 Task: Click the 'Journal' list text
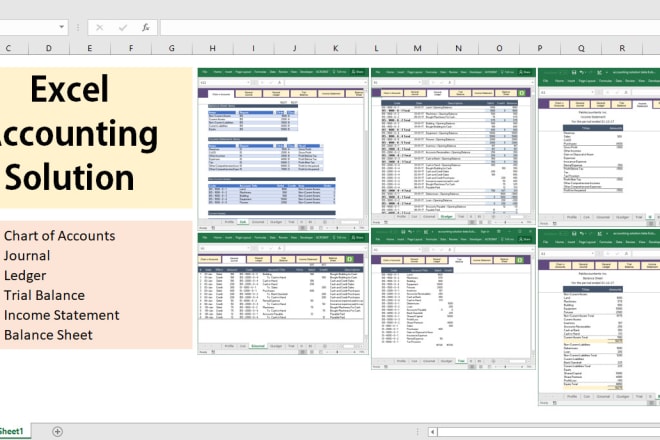[x=27, y=256]
